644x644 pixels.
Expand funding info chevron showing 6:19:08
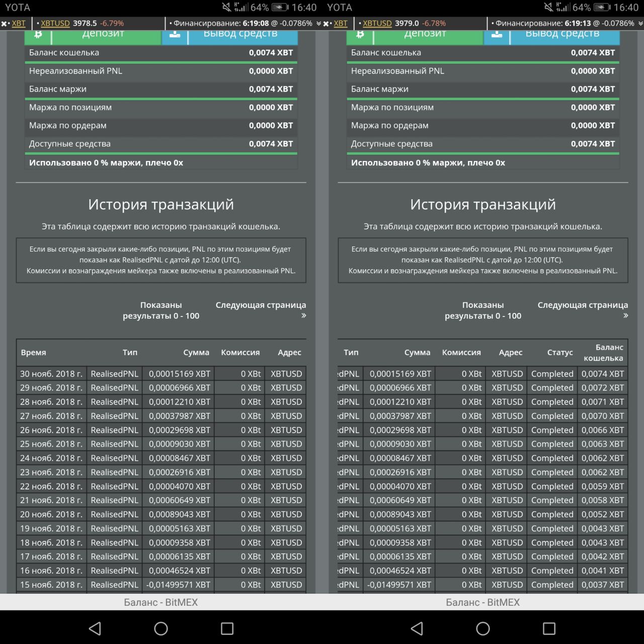coord(318,24)
